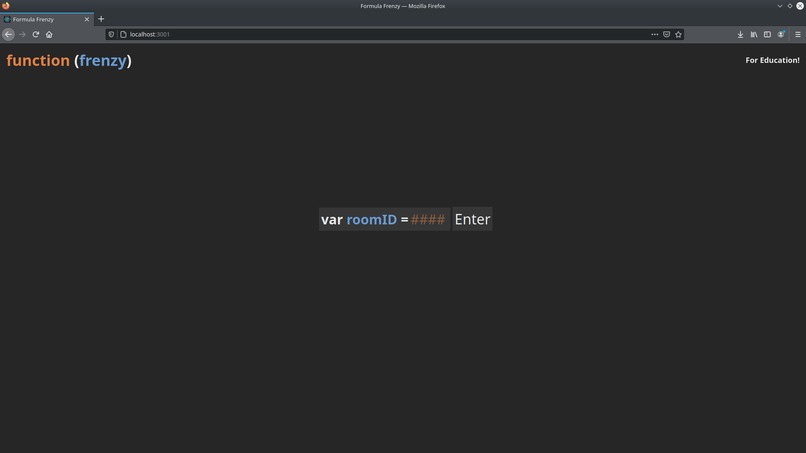This screenshot has height=453, width=806.
Task: Toggle the sidebar view icon
Action: pyautogui.click(x=767, y=34)
